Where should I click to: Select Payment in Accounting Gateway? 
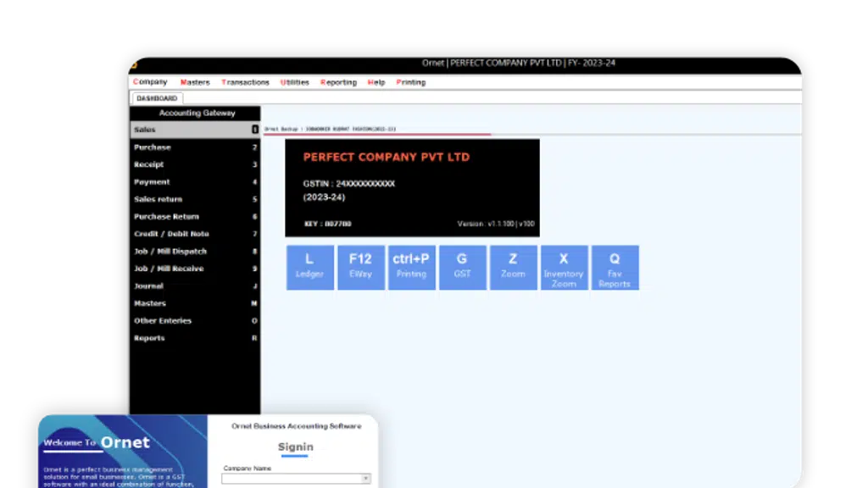pos(195,182)
